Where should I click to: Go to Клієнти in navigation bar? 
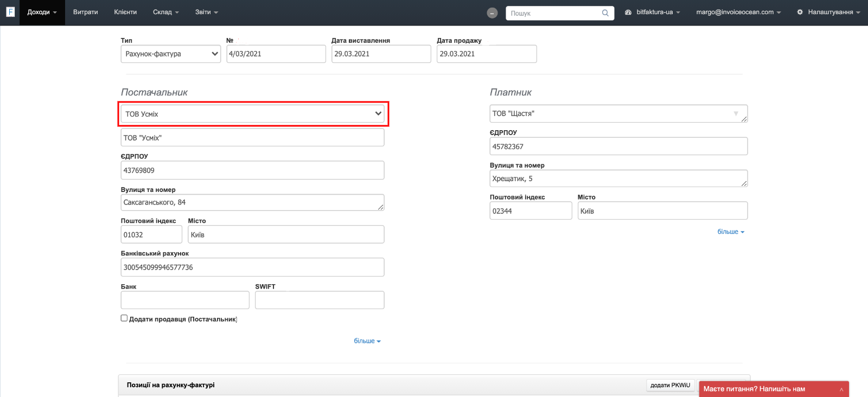point(125,12)
